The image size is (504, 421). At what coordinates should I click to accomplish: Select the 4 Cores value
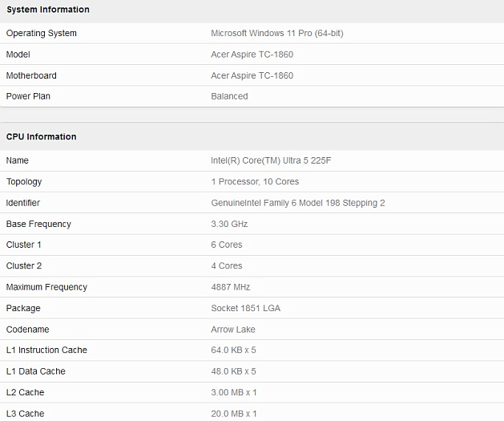(227, 266)
